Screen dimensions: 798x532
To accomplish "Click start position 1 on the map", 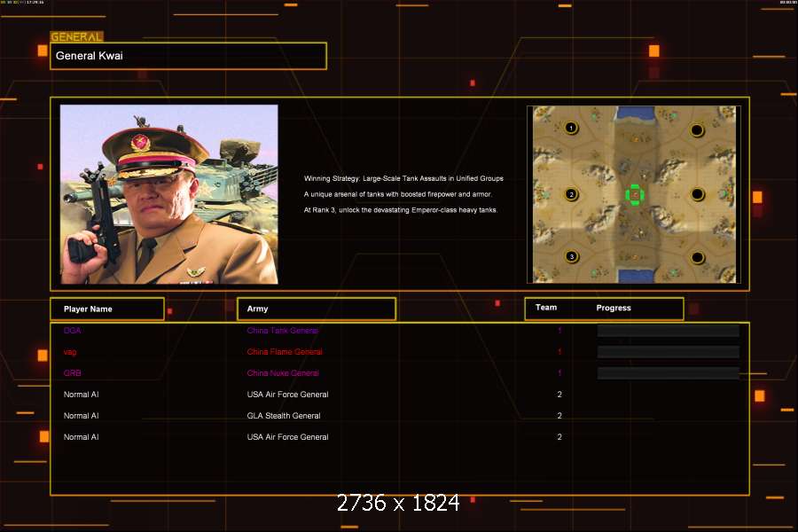I will 571,128.
